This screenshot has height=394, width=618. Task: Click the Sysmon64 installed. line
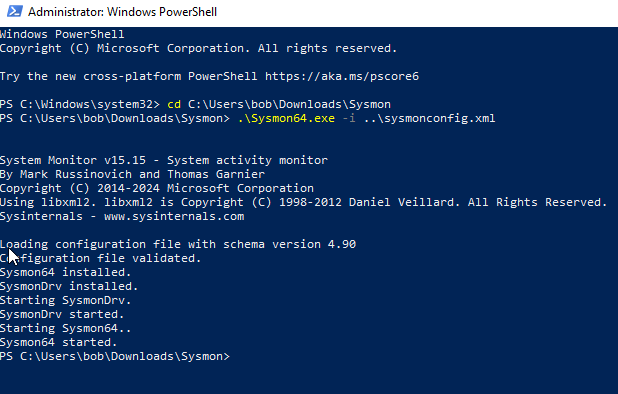[x=65, y=272]
